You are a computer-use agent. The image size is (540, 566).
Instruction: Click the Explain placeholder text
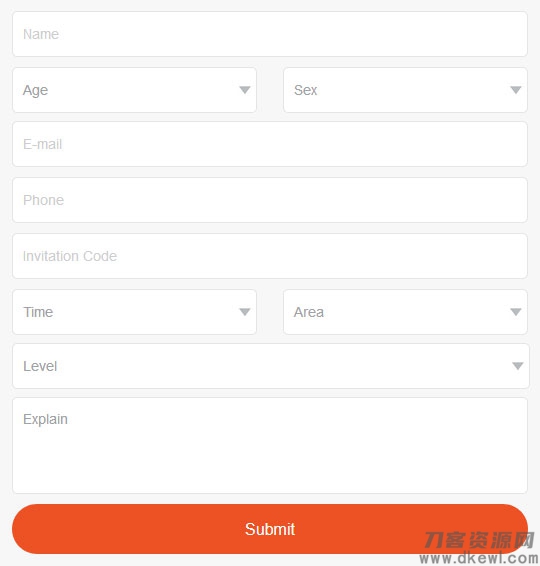pos(45,419)
